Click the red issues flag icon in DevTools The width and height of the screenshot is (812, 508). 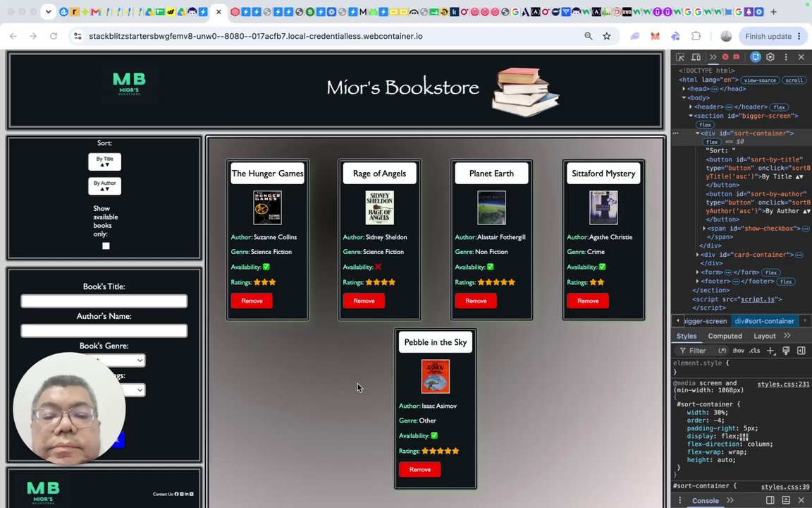coord(737,57)
